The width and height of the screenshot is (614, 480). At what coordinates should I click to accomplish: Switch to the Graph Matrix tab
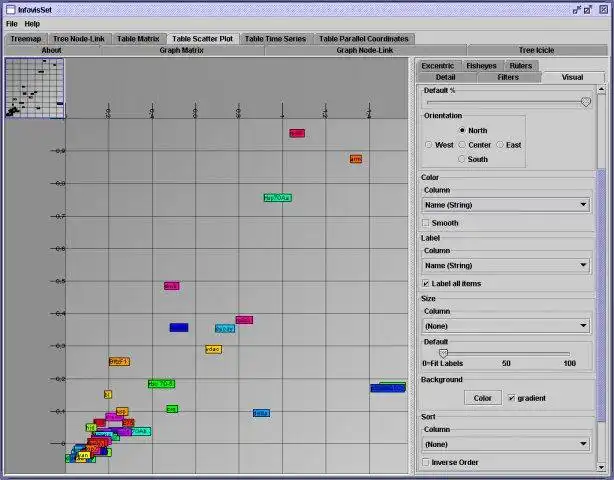tap(181, 50)
